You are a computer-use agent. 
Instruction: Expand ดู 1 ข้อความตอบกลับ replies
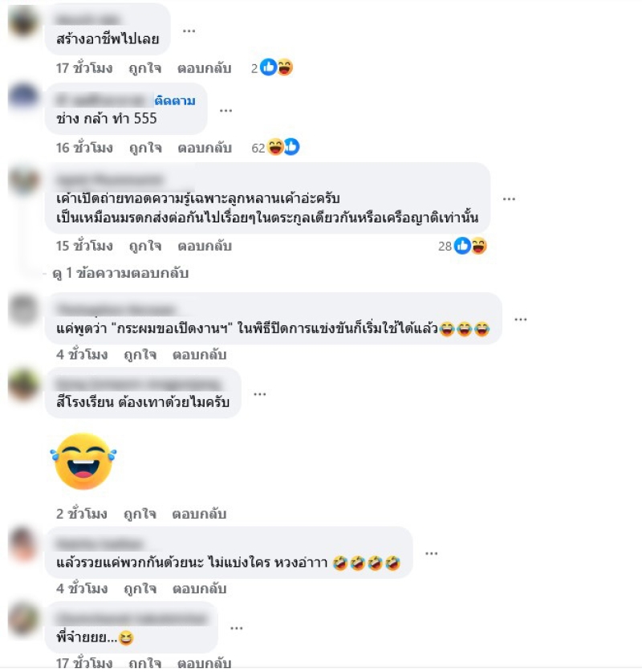tap(120, 273)
